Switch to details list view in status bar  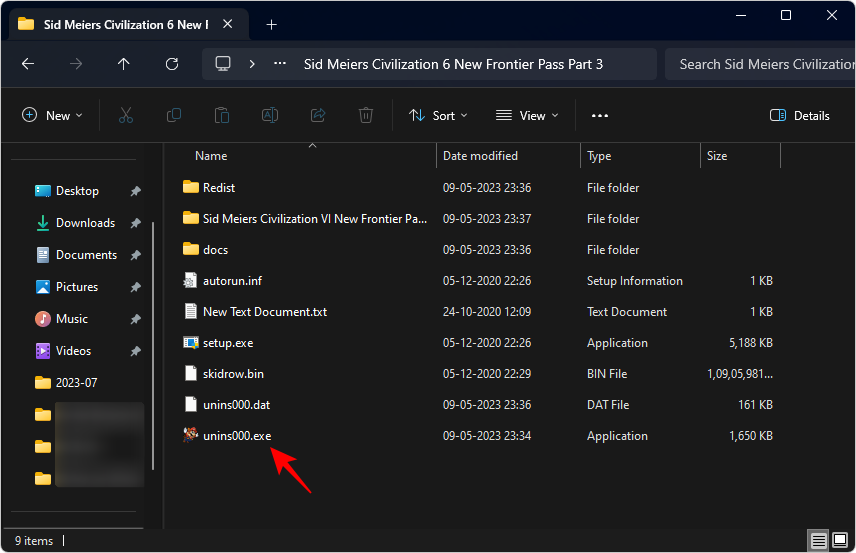[x=818, y=540]
